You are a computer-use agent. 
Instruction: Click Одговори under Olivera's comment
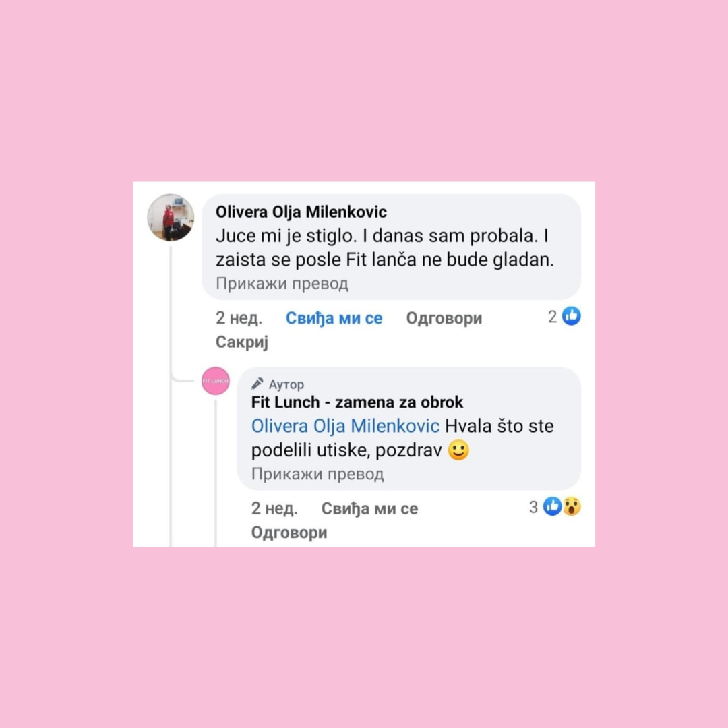[x=444, y=318]
